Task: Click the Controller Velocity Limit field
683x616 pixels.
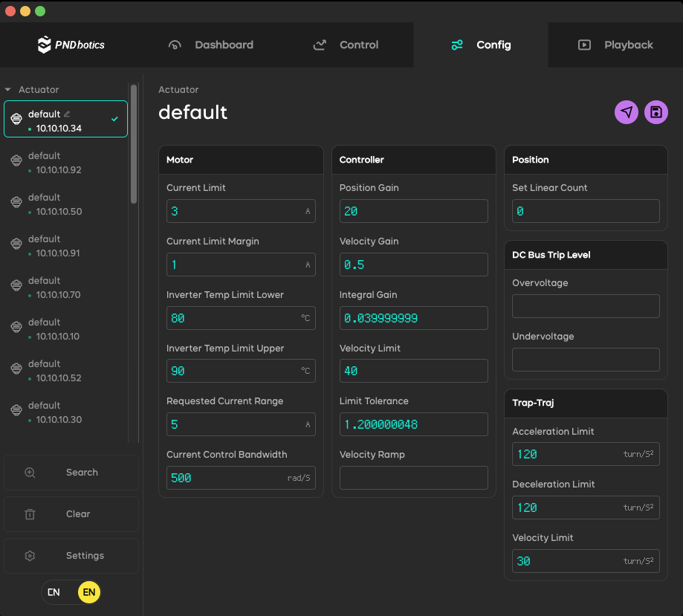Action: pyautogui.click(x=414, y=371)
